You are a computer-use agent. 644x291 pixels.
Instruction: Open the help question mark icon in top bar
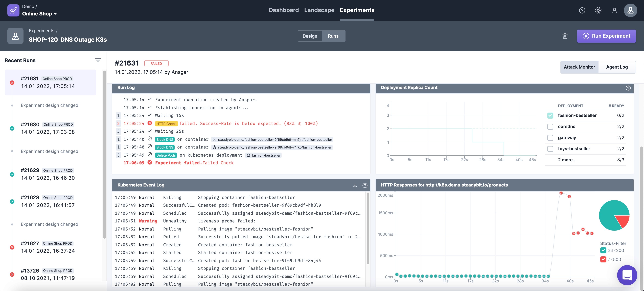click(x=582, y=10)
